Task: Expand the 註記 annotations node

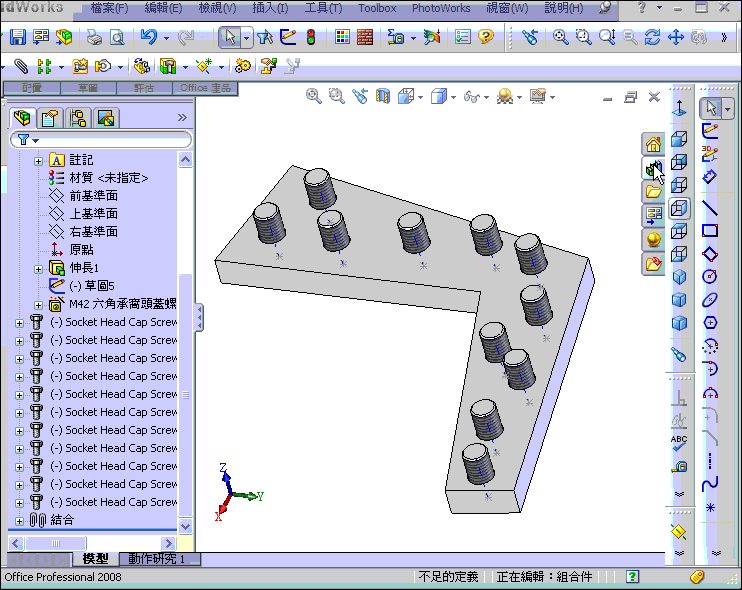Action: coord(38,161)
